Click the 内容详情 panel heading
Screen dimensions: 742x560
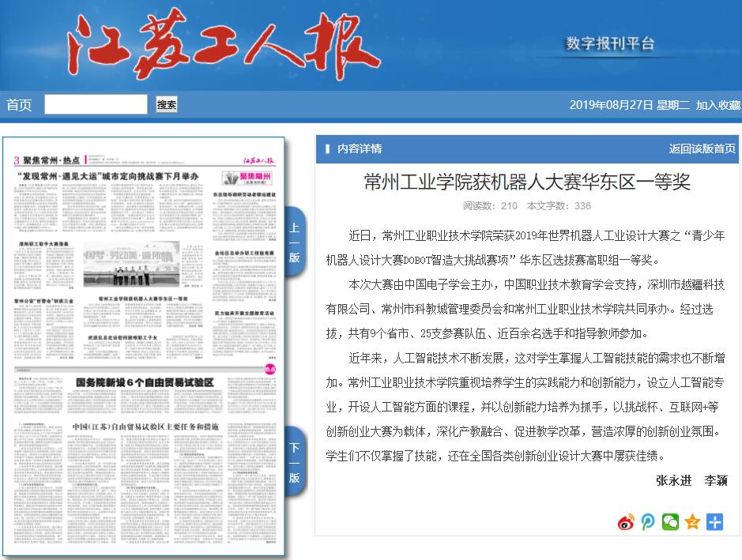click(x=360, y=148)
